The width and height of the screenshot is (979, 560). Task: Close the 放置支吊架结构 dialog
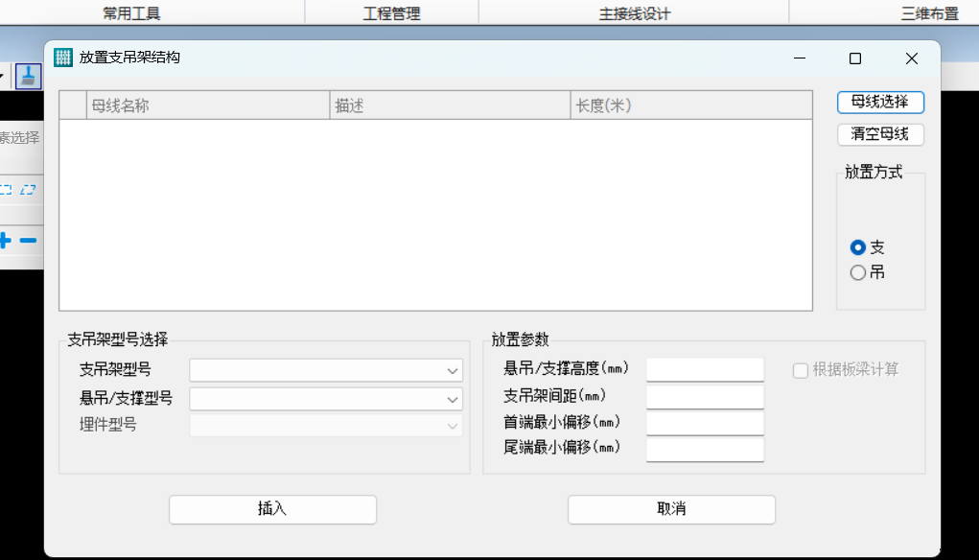click(x=912, y=58)
